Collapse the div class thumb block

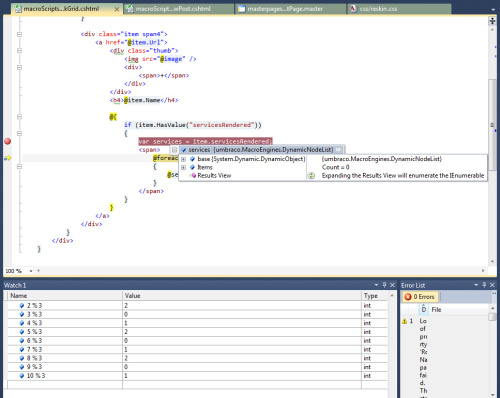[19, 51]
